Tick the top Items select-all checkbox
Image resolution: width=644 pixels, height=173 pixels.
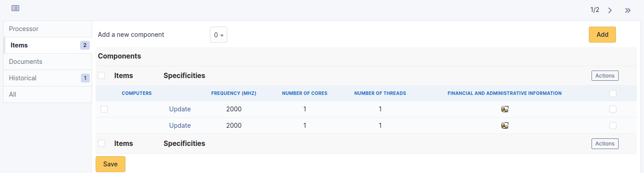101,75
